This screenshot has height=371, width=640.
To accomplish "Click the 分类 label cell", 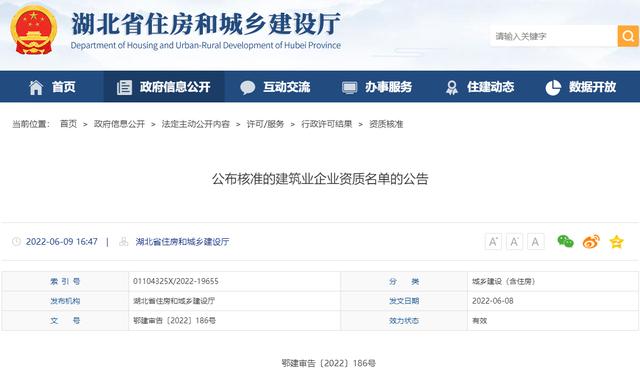I will click(404, 281).
